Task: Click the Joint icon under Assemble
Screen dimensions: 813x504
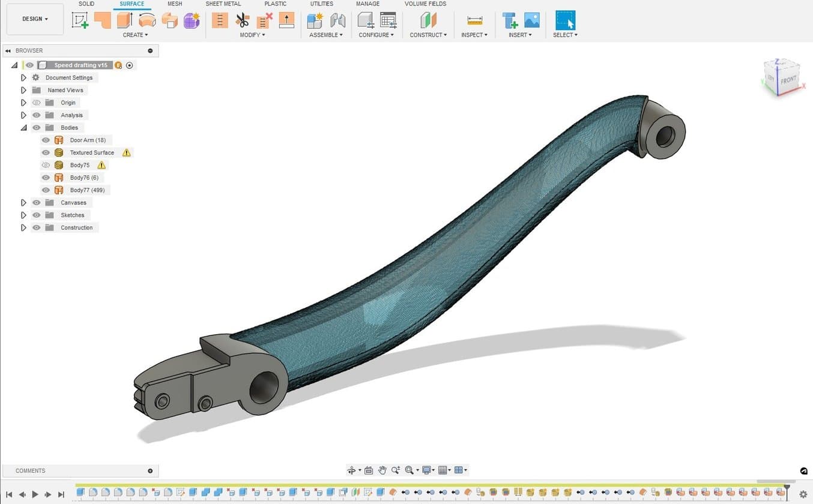Action: pos(337,20)
